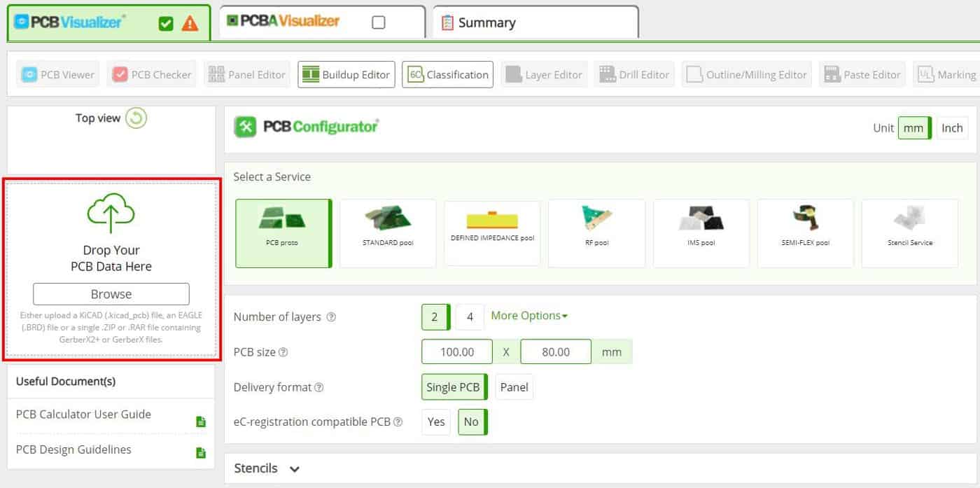Tick the PCBA Visualizer checkbox
The height and width of the screenshot is (488, 980).
tap(379, 22)
